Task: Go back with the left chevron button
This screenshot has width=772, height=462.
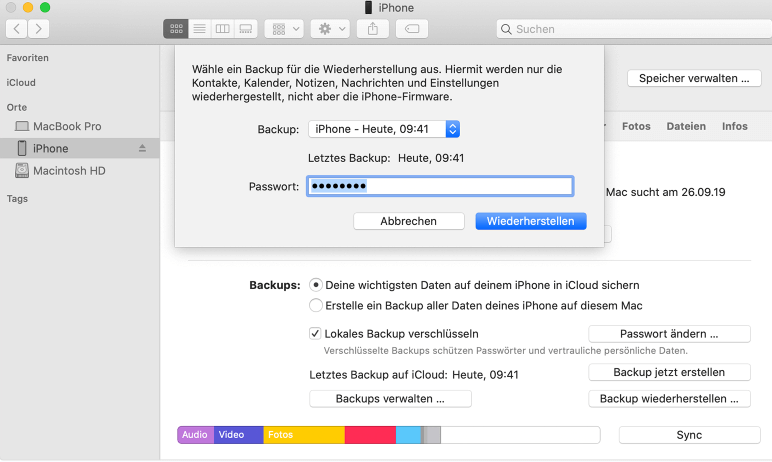Action: click(16, 29)
